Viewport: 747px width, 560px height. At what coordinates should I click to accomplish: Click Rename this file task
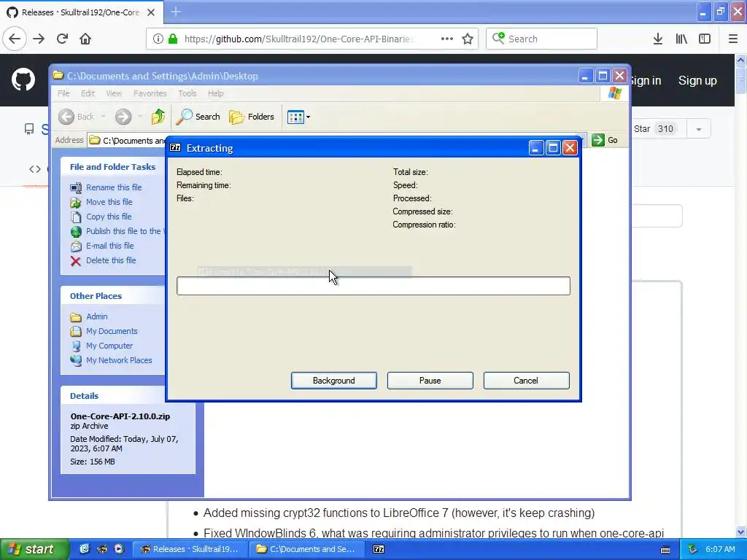click(x=114, y=187)
